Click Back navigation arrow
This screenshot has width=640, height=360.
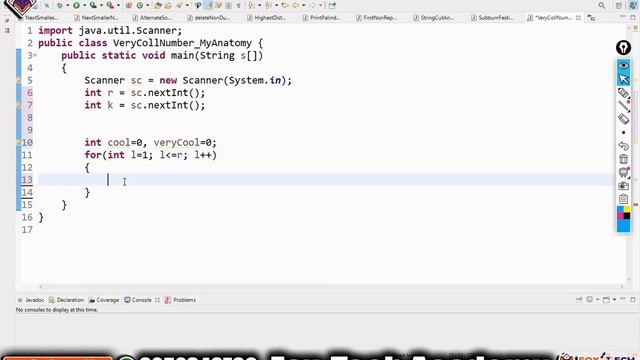pyautogui.click(x=296, y=5)
